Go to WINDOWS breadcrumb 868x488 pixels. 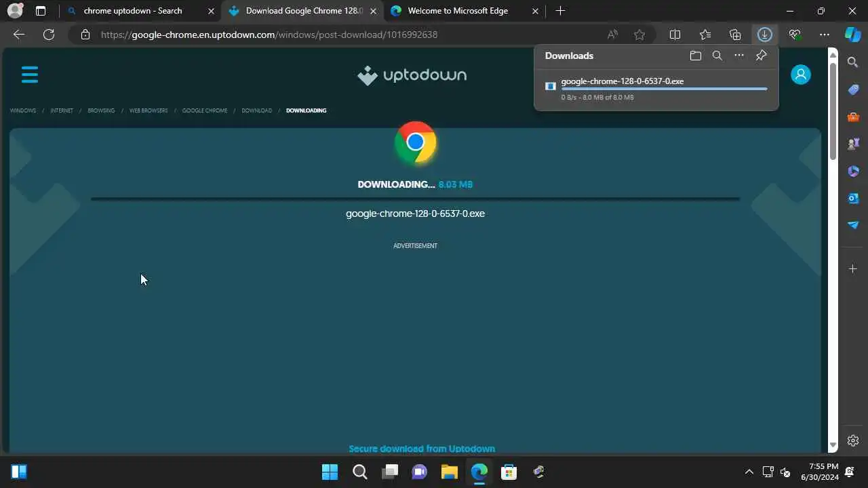click(22, 110)
